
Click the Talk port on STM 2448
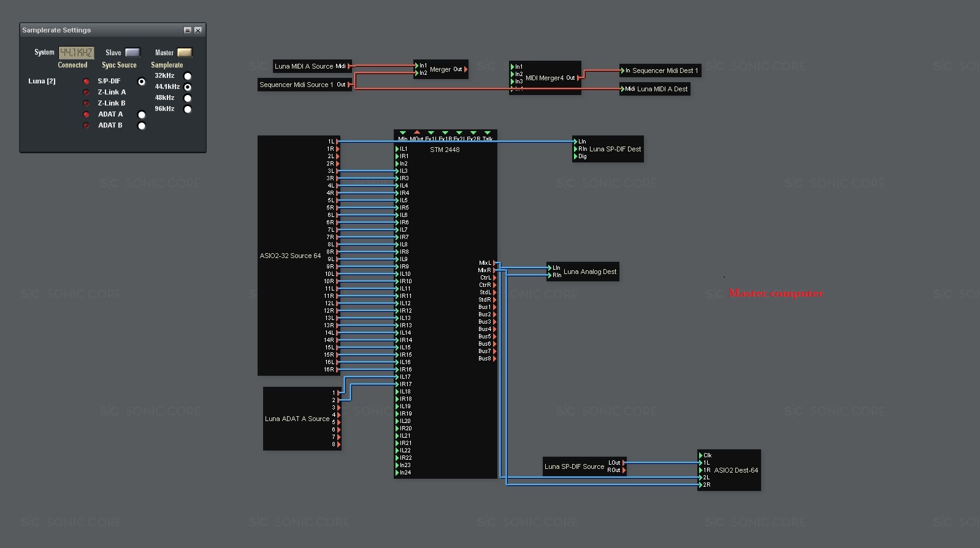(488, 132)
